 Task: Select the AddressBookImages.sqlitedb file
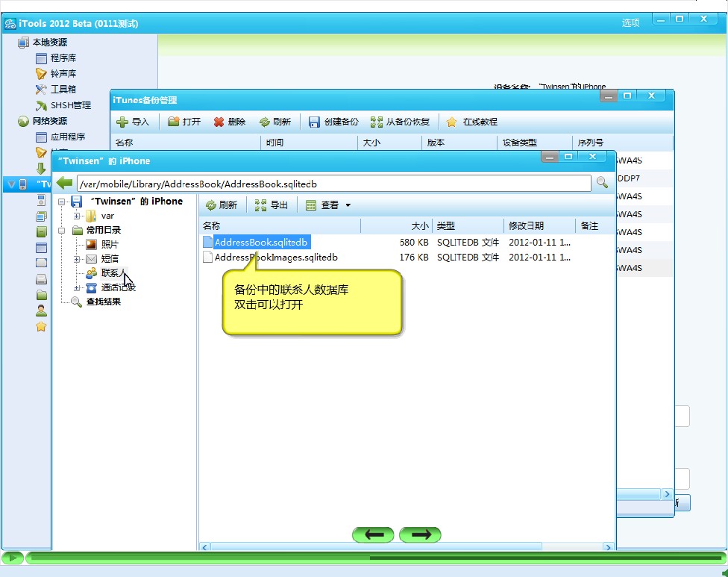(x=276, y=258)
